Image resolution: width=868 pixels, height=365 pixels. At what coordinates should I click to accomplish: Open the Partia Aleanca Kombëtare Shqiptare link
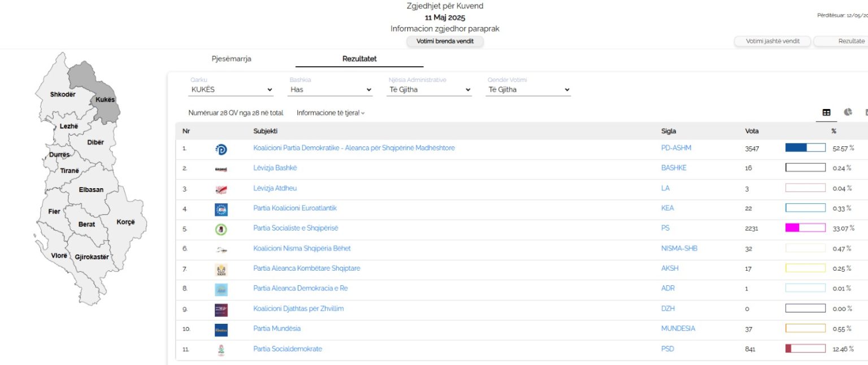(307, 268)
